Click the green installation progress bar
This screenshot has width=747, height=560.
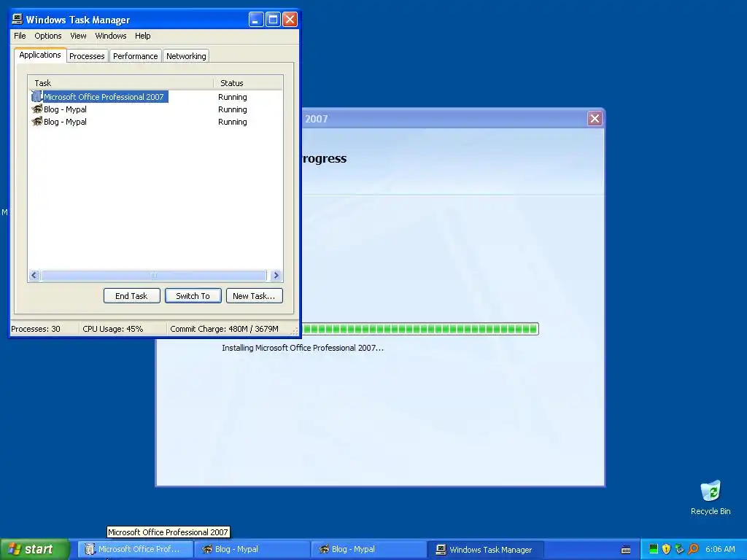click(x=419, y=329)
